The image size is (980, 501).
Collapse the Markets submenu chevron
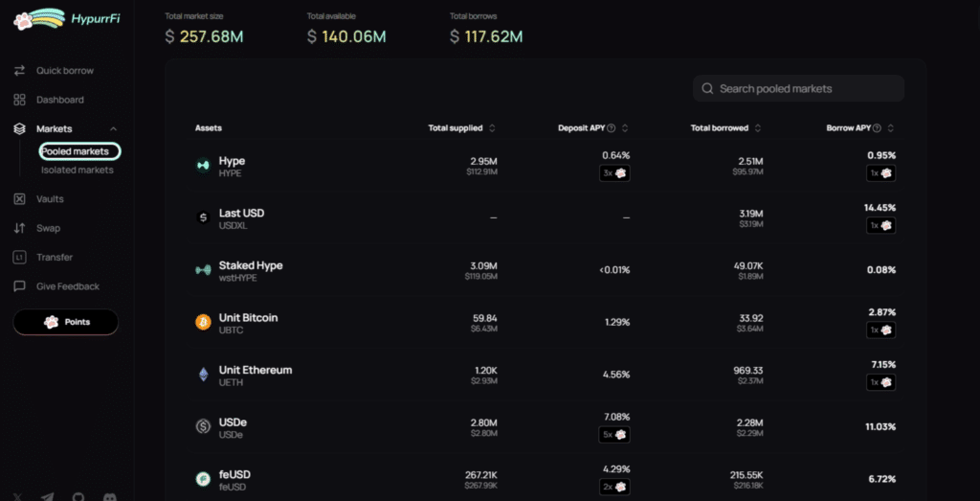pos(113,129)
